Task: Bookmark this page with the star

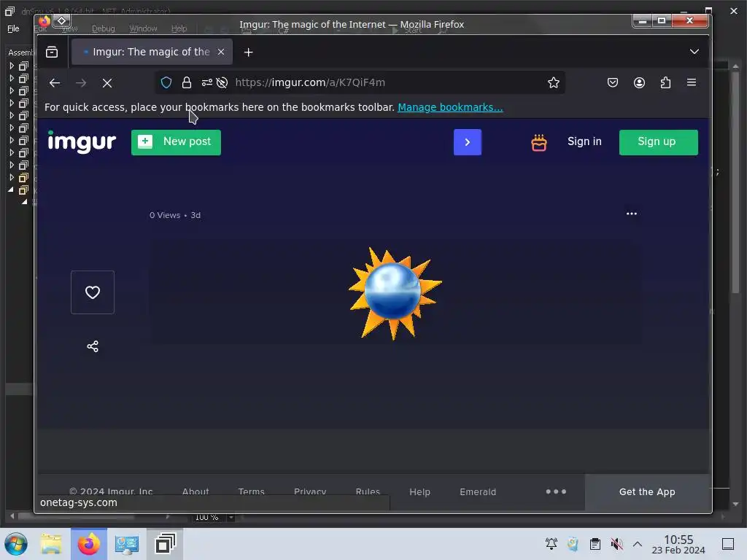Action: point(553,83)
